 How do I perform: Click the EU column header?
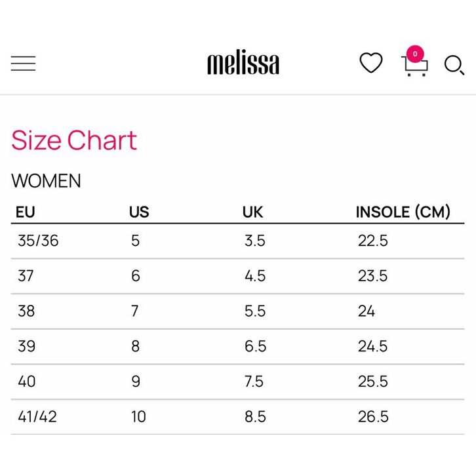coord(25,212)
